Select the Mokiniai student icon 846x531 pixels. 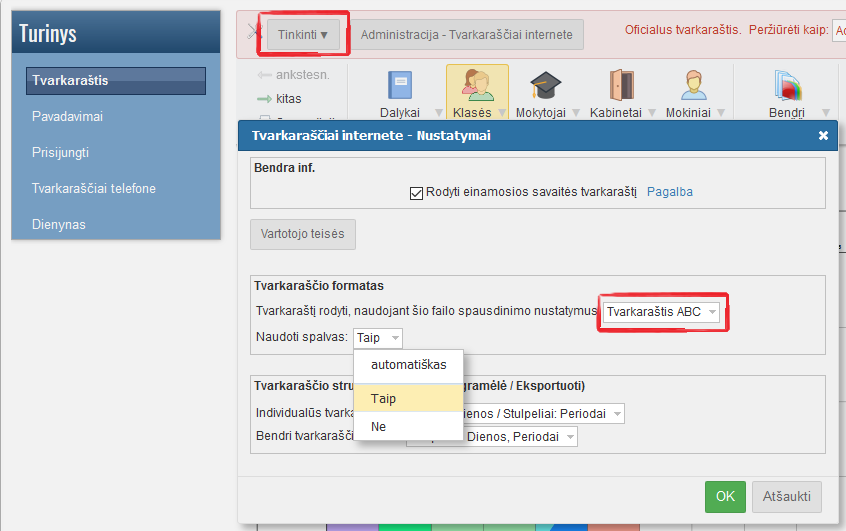pos(693,86)
